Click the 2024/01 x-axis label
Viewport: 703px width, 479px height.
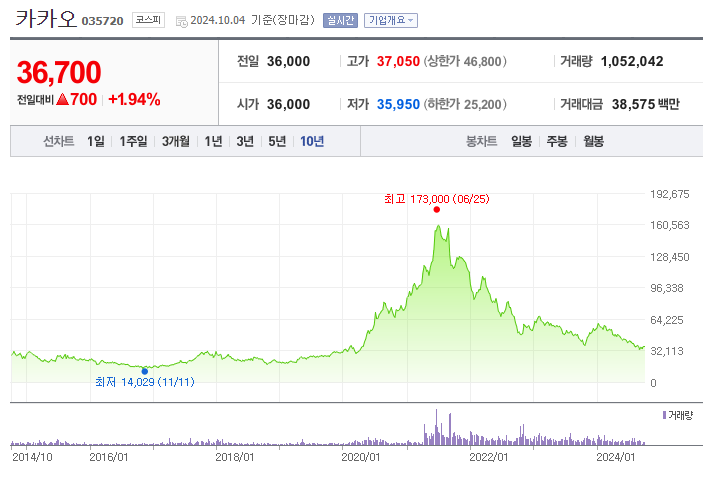pyautogui.click(x=616, y=457)
